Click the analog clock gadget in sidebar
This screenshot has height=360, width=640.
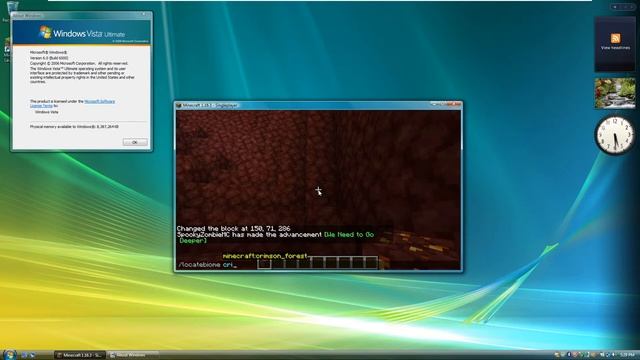615,135
